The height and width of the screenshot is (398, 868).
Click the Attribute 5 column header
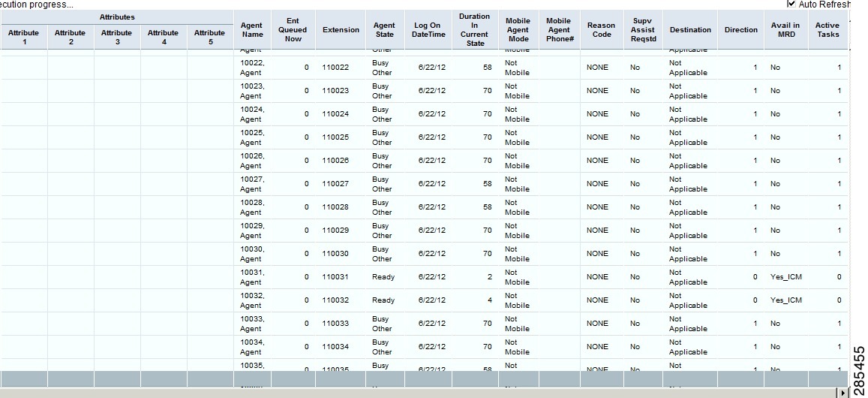(210, 37)
